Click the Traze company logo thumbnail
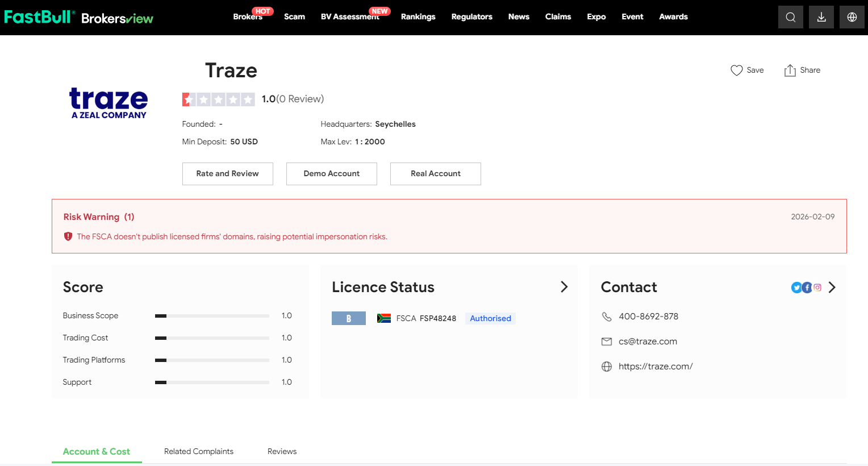The height and width of the screenshot is (466, 868). (108, 103)
